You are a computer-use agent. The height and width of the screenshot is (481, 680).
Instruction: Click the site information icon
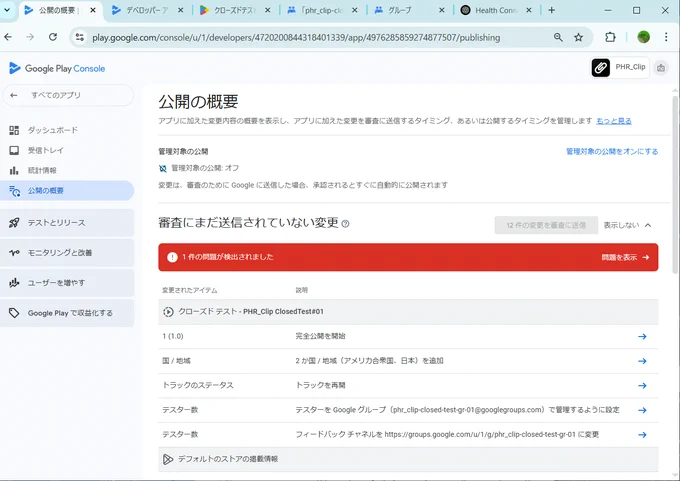tap(80, 38)
